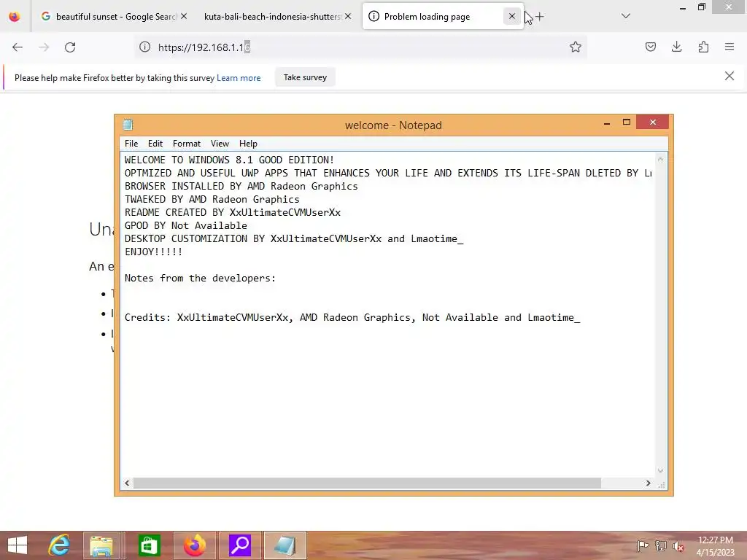Open the Windows Store taskbar icon
This screenshot has width=747, height=560.
click(x=149, y=545)
